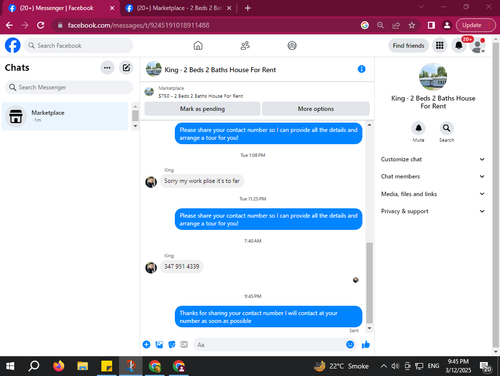Open Chrome profile icon
This screenshot has height=376, width=500.
click(x=447, y=25)
